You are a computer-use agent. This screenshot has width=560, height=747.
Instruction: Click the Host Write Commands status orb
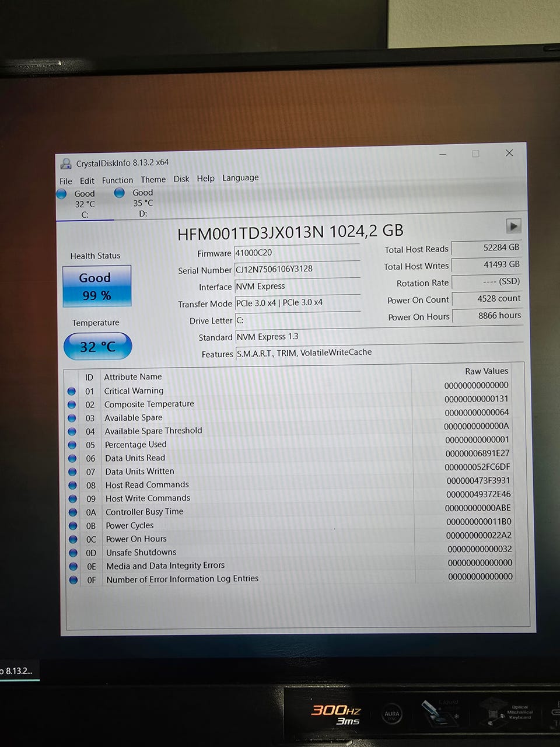[73, 499]
